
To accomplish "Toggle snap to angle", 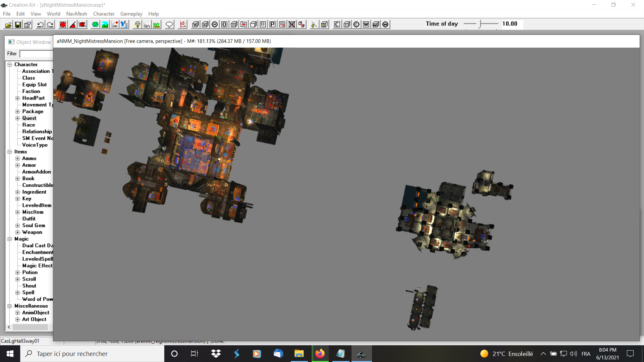I will tap(73, 24).
